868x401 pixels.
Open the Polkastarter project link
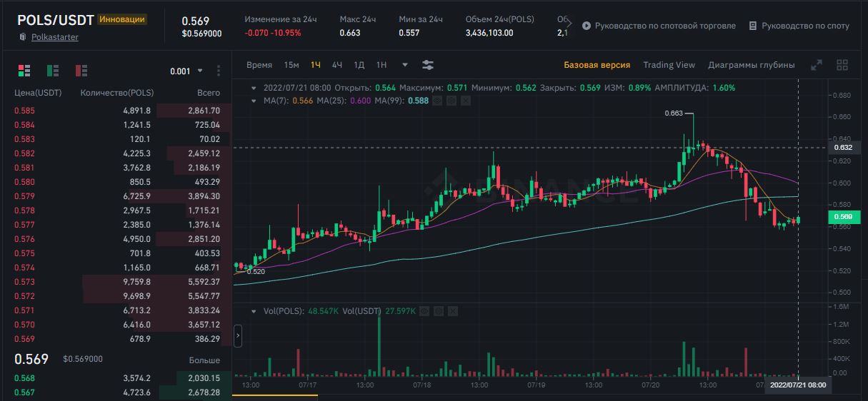click(55, 37)
